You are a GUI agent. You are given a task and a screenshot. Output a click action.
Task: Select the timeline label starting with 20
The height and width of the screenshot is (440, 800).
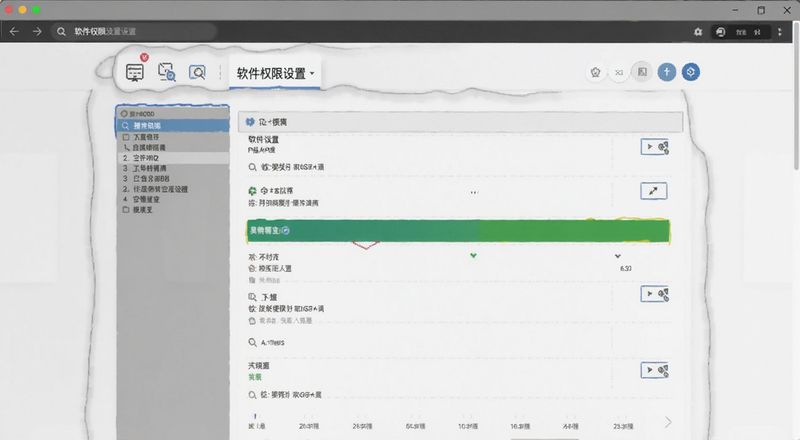coord(309,426)
